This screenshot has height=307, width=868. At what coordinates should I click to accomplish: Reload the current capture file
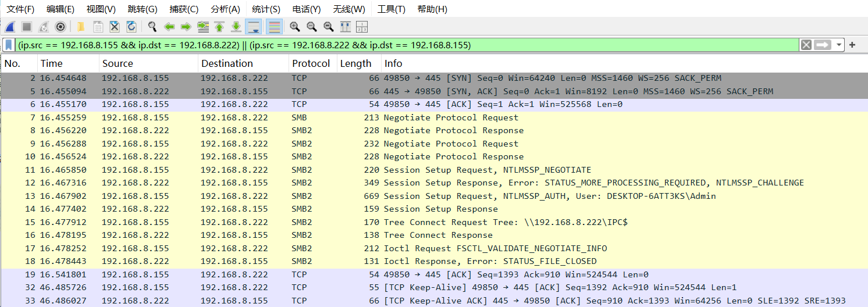131,27
